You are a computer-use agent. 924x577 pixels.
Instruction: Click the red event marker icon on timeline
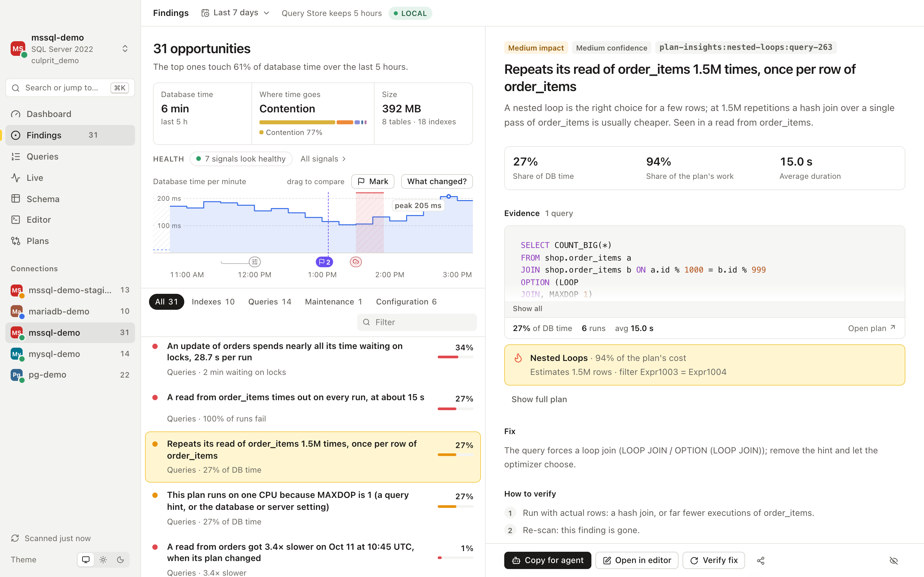[356, 262]
